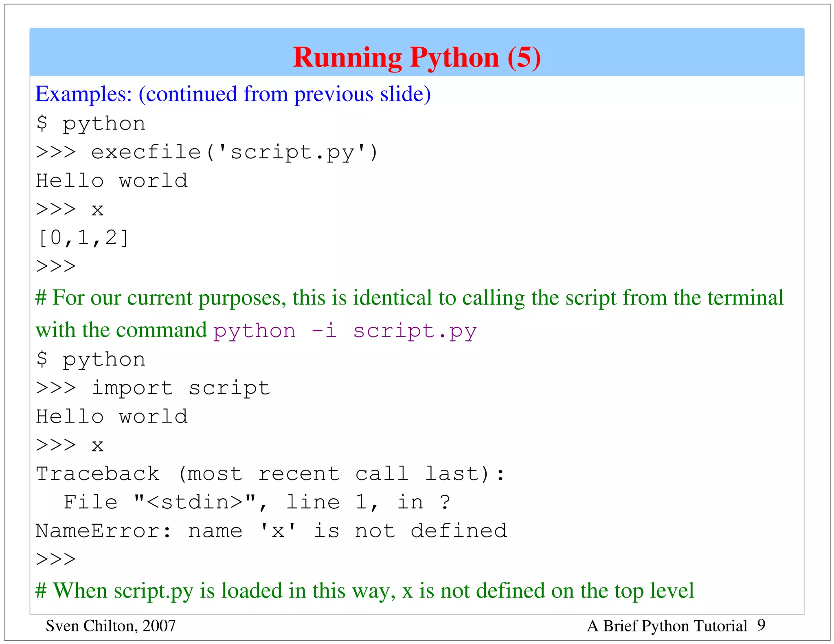
Task: Select the "Examples: (continued from previous slide)" heading
Action: pos(233,94)
